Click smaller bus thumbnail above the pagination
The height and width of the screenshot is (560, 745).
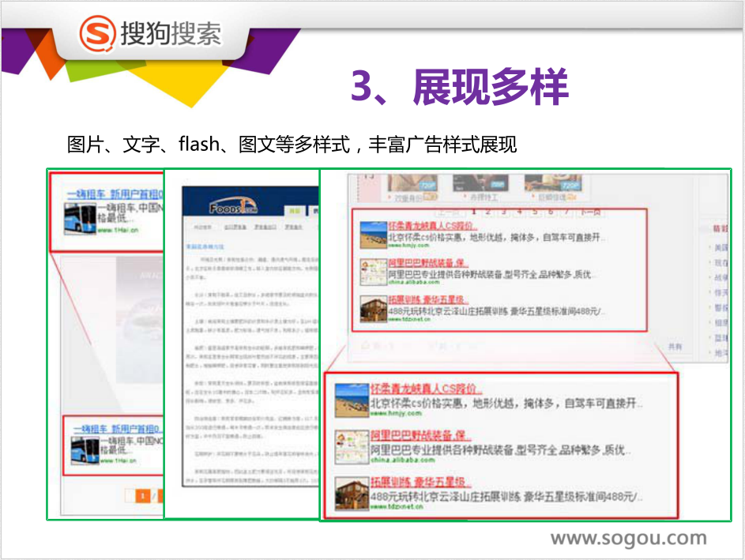85,450
